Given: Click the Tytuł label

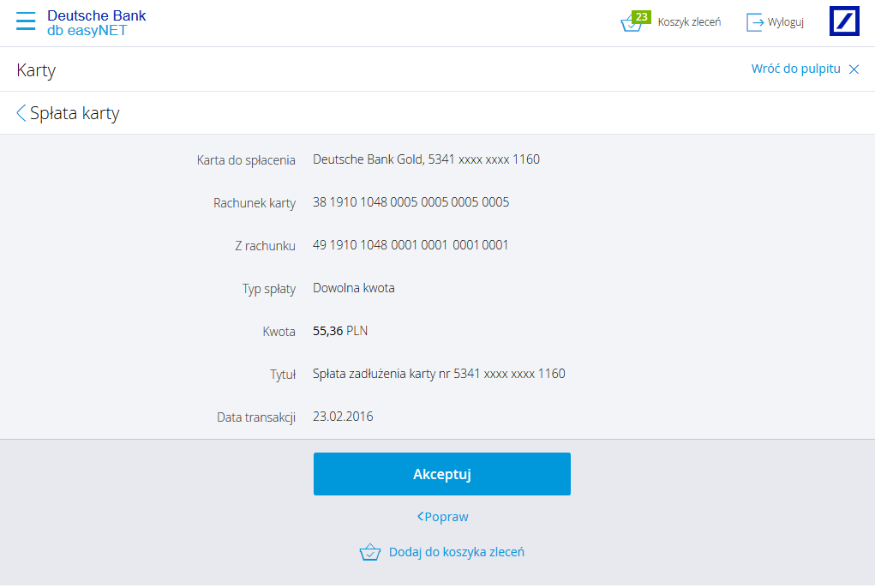Looking at the screenshot, I should [x=283, y=375].
